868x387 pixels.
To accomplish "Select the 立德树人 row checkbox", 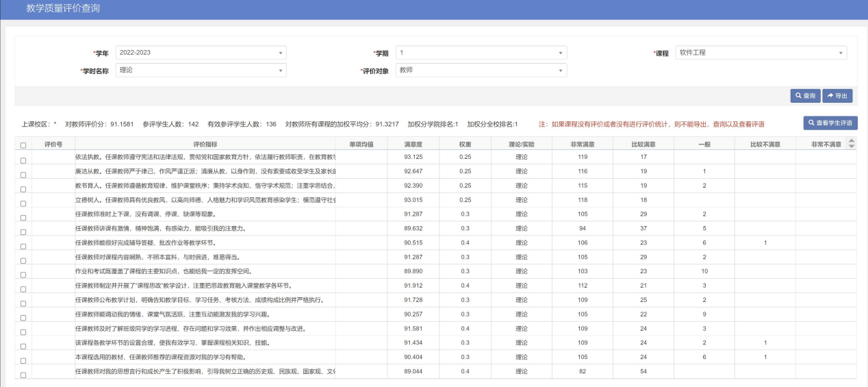I will (23, 203).
